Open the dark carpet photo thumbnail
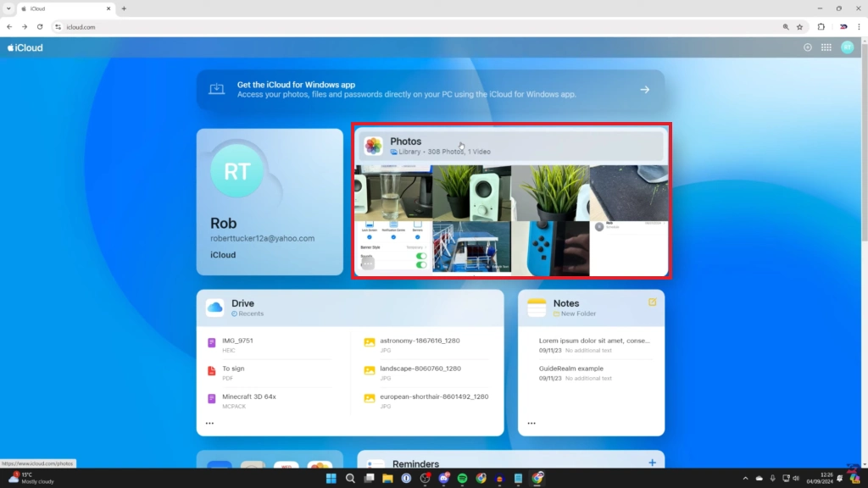Viewport: 868px width, 488px height. click(629, 192)
